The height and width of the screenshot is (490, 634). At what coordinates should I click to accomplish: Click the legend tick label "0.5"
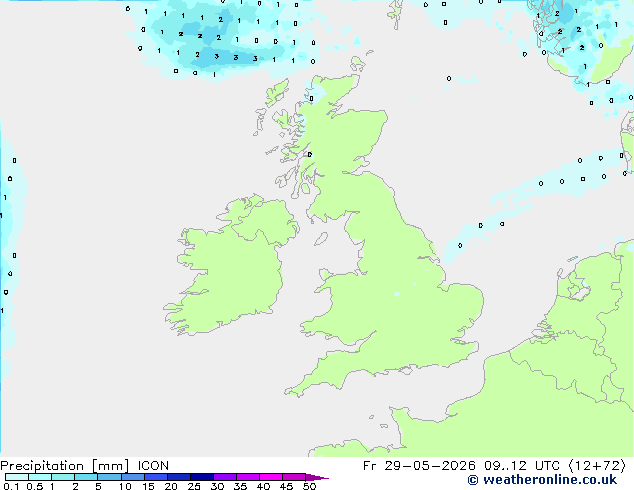pyautogui.click(x=35, y=486)
